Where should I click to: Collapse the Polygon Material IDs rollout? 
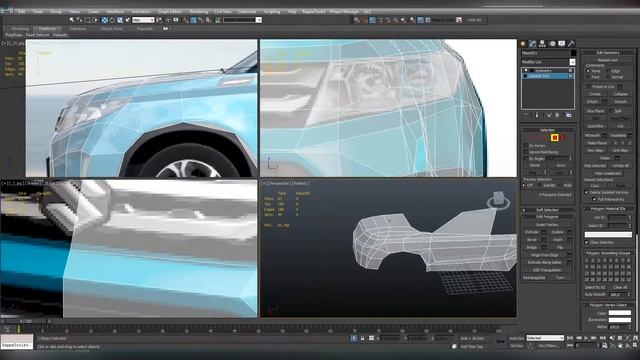[x=607, y=209]
